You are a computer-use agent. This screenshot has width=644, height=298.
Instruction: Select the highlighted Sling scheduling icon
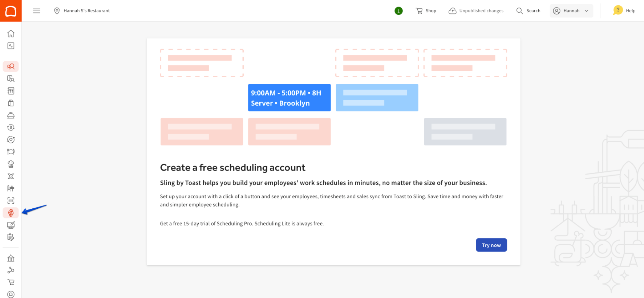pos(11,213)
